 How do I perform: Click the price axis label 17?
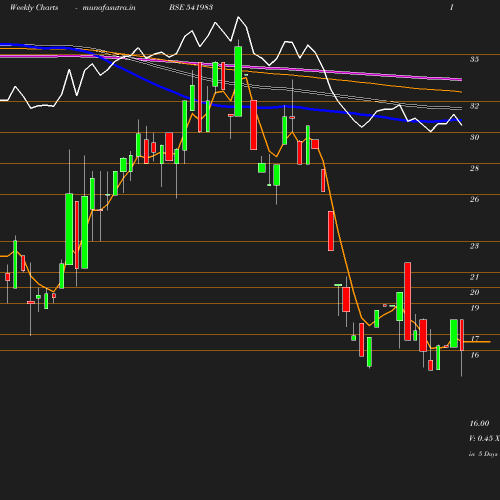click(475, 339)
